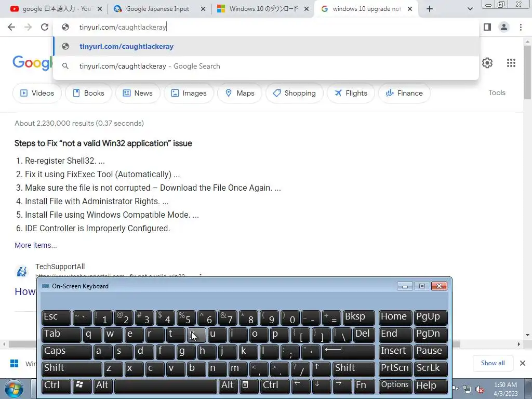Open the taskbar clock showing 1:50 AM
The image size is (532, 399).
click(x=506, y=389)
